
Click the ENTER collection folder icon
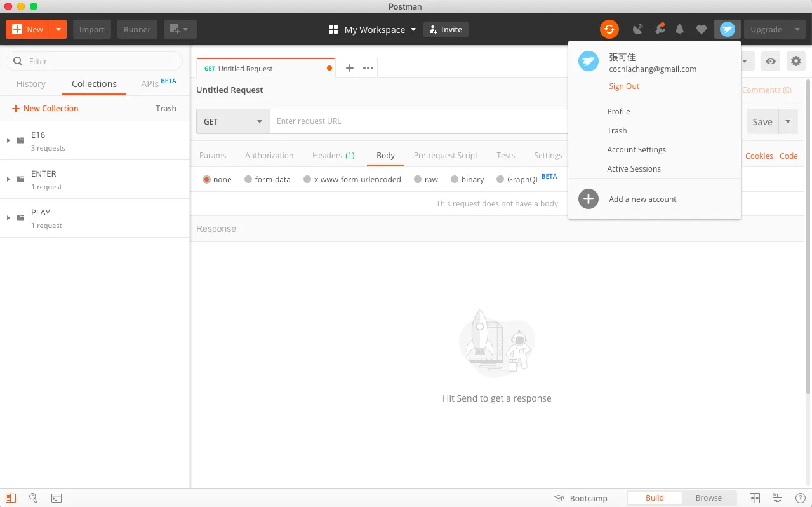(20, 179)
